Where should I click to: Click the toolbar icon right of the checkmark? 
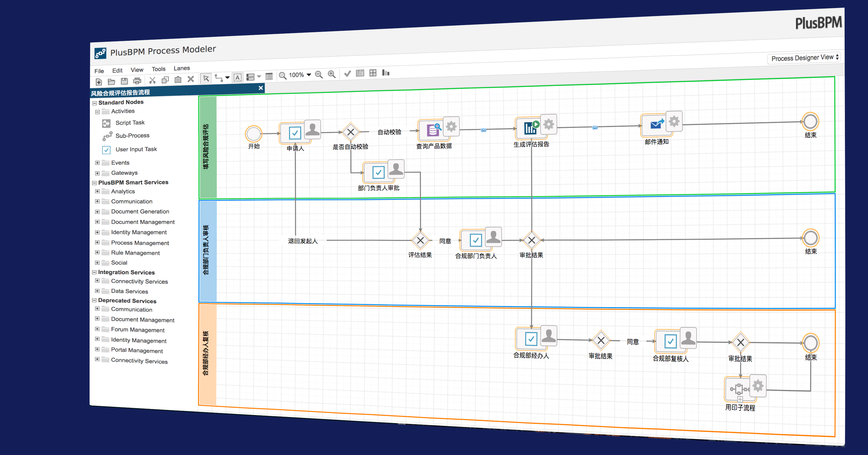pos(360,73)
